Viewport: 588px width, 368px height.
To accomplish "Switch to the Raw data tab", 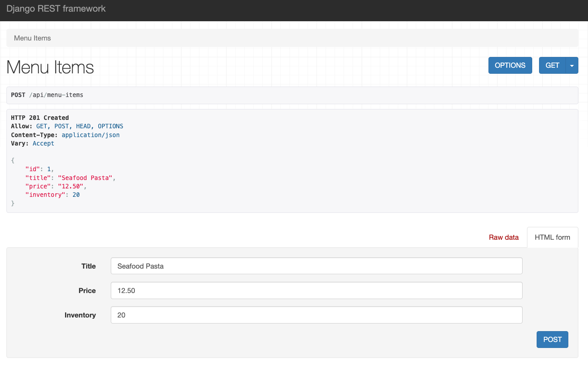I will (x=503, y=237).
